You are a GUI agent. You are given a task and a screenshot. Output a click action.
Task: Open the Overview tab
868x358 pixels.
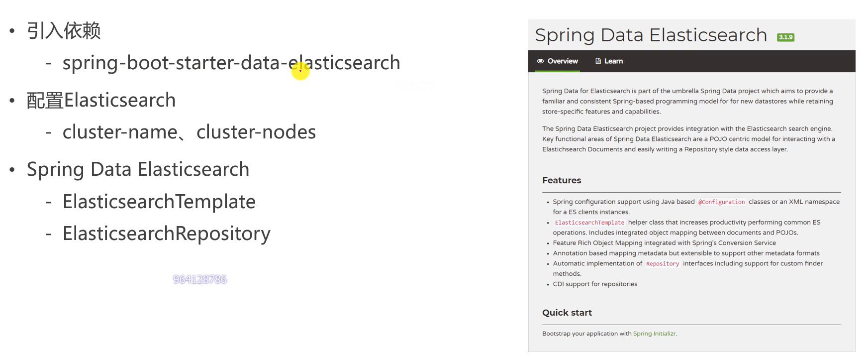coord(562,61)
